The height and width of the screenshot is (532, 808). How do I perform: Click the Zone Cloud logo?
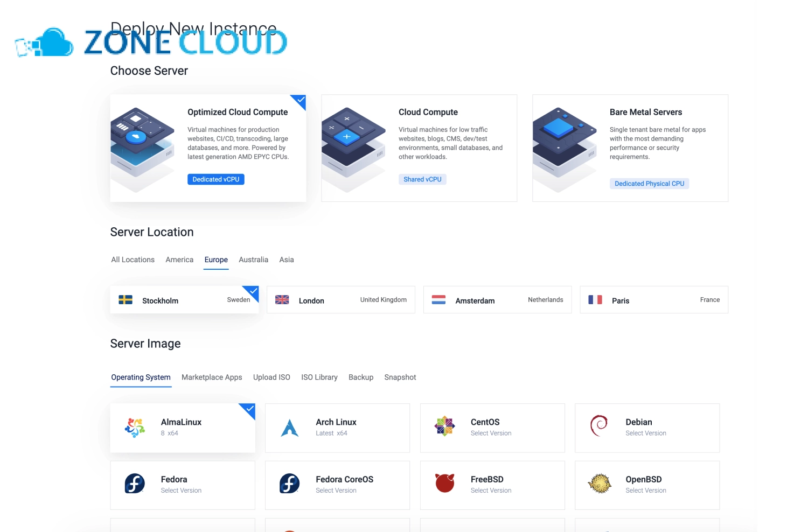(x=151, y=42)
